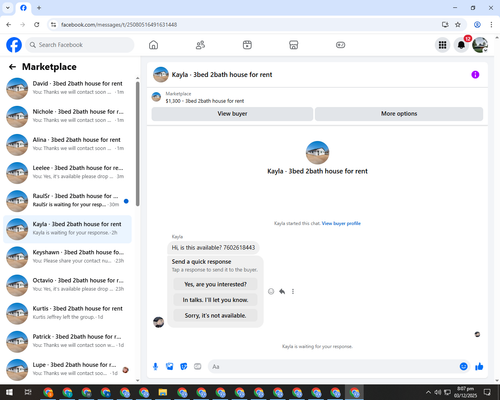
Task: Open the account profile picture menu
Action: (x=480, y=45)
